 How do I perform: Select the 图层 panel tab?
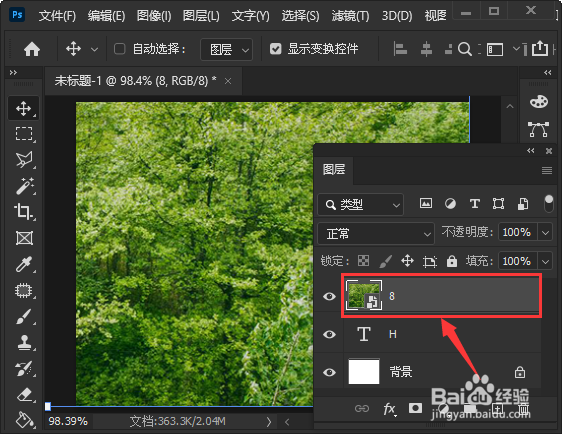pyautogui.click(x=334, y=170)
